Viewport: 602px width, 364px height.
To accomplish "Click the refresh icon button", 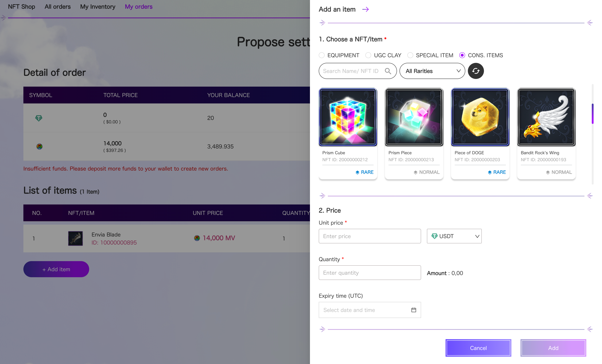I will click(476, 71).
